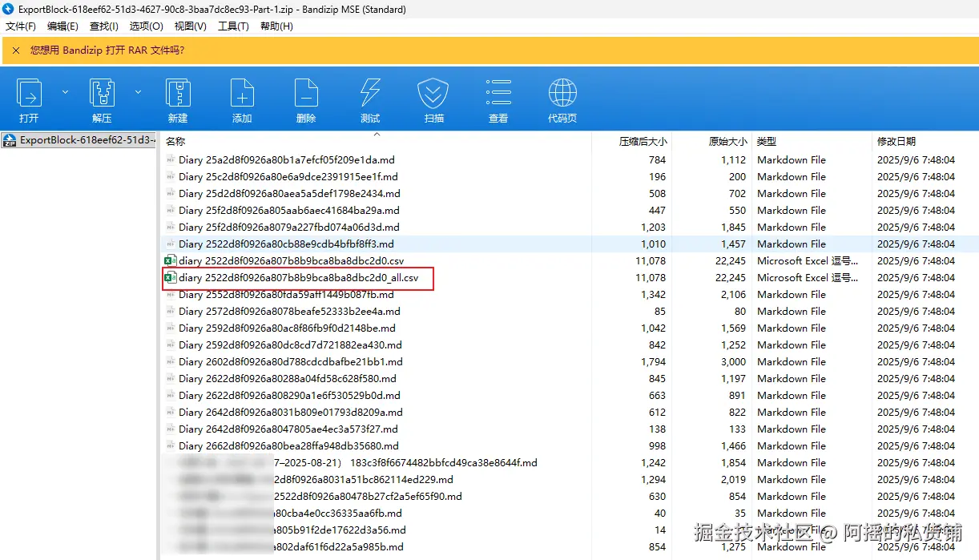Select file Diary 25d2d8f0926a80aea5a5def1798e2434.md
Viewport: 979px width, 560px height.
point(289,194)
